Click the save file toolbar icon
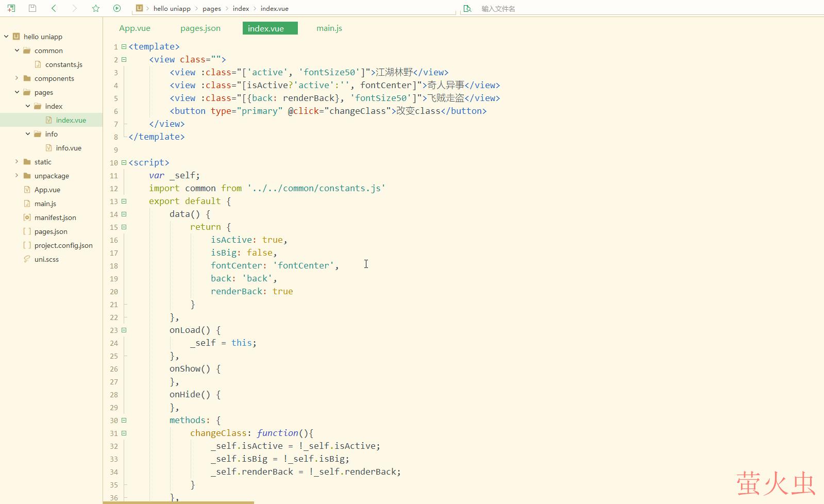The width and height of the screenshot is (824, 504). coord(32,8)
